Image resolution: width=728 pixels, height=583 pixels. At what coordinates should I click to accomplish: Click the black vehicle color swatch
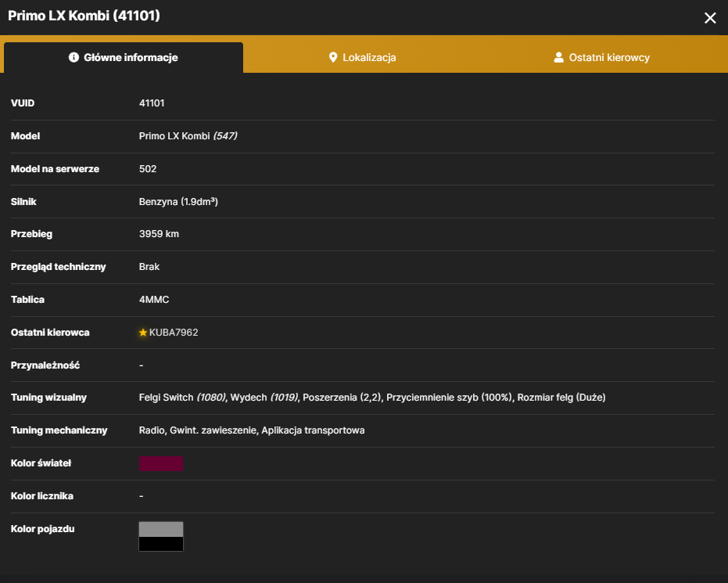click(161, 544)
